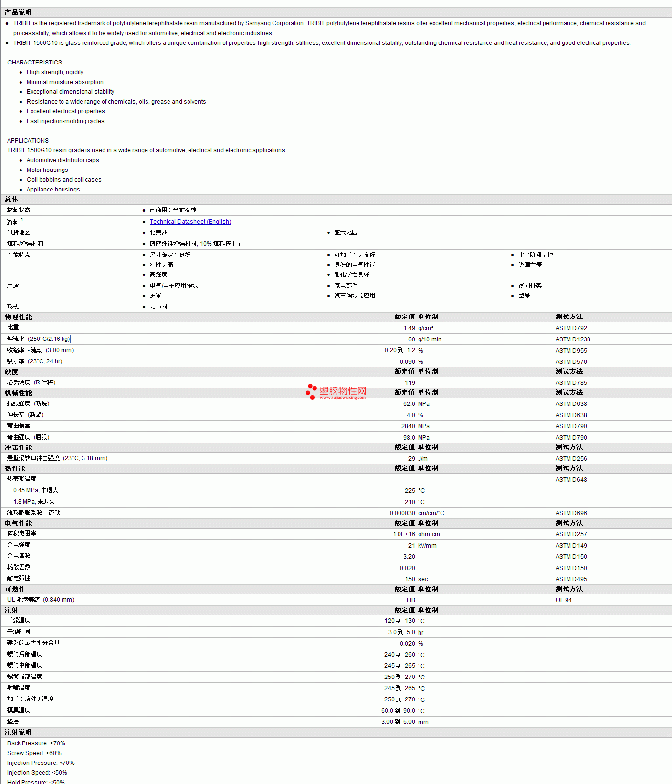The image size is (672, 784).
Task: Click the 亚太地区 supply region entry
Action: tap(346, 233)
